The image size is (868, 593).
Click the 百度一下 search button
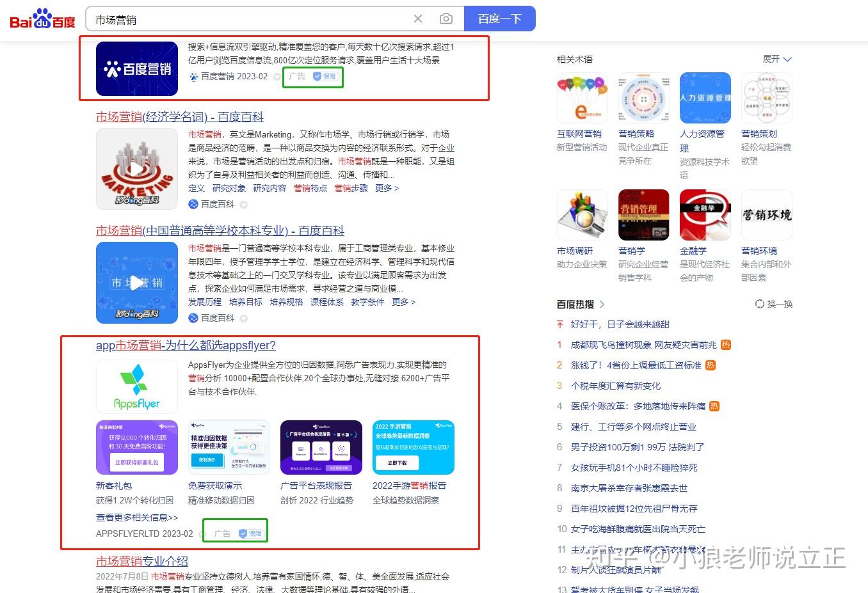[x=499, y=19]
